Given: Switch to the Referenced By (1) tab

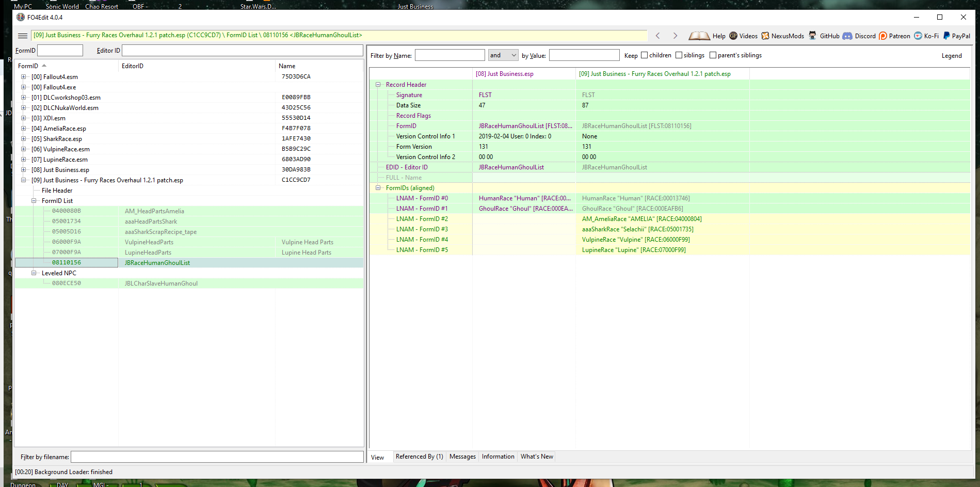Looking at the screenshot, I should (419, 457).
